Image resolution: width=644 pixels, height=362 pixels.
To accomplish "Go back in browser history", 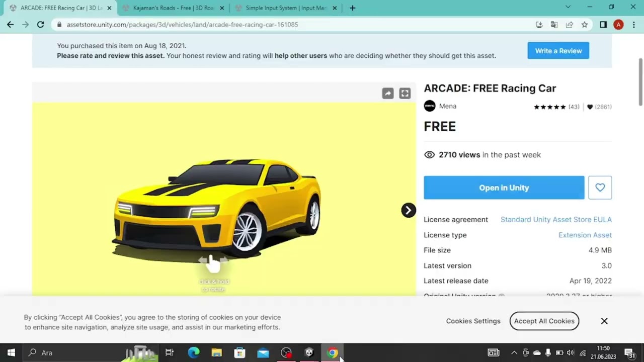I will click(10, 24).
